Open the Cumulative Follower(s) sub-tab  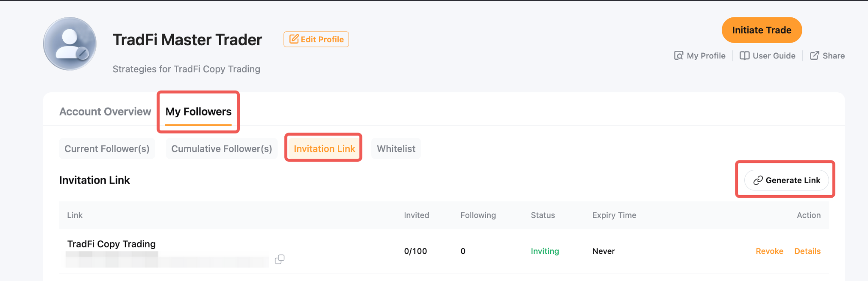click(222, 149)
